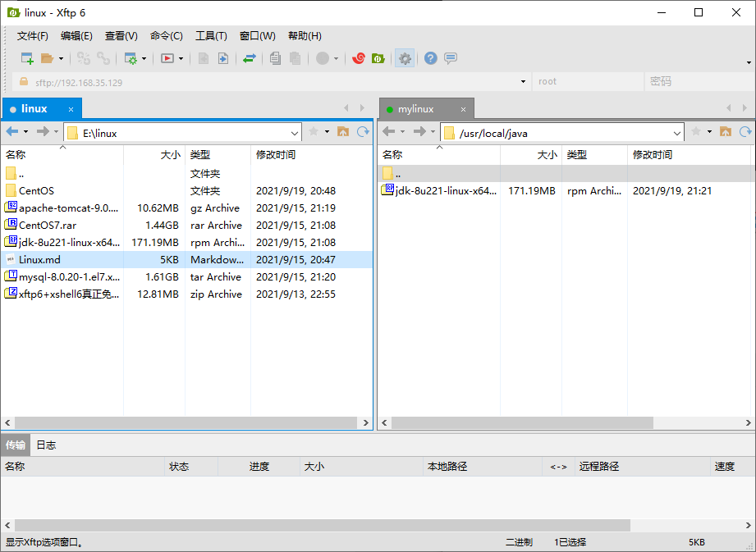Sort remote files by 名称 column
This screenshot has width=756, height=552.
coord(439,155)
